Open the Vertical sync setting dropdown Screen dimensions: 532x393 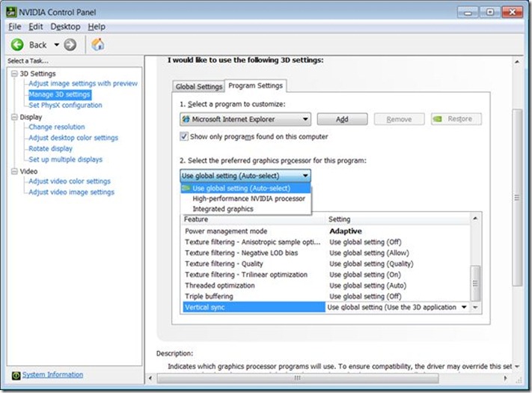464,307
